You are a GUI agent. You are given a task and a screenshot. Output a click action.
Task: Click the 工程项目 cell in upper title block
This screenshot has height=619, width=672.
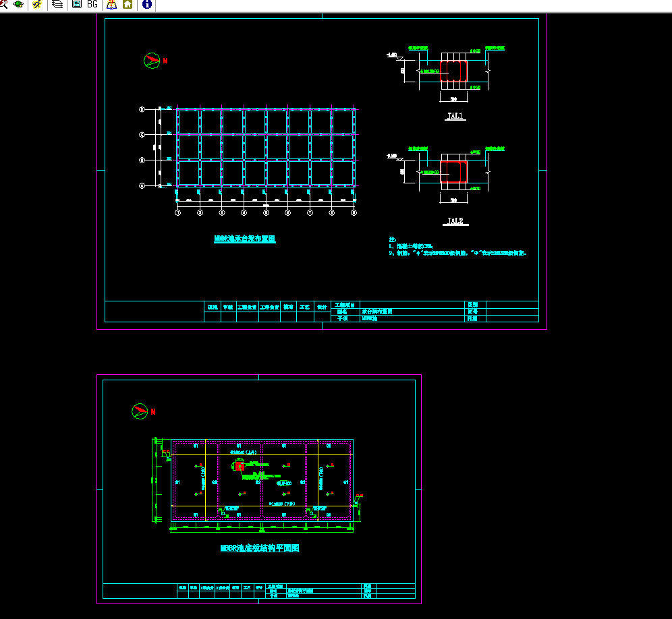345,305
